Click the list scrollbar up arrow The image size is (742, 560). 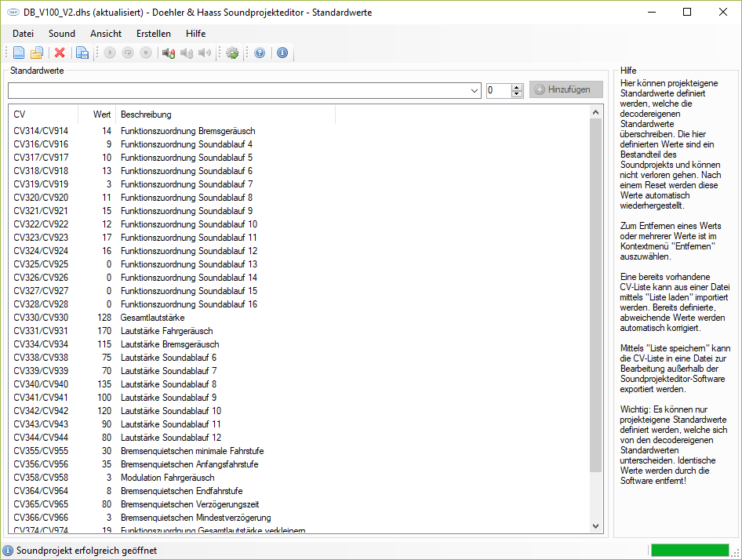coord(596,112)
